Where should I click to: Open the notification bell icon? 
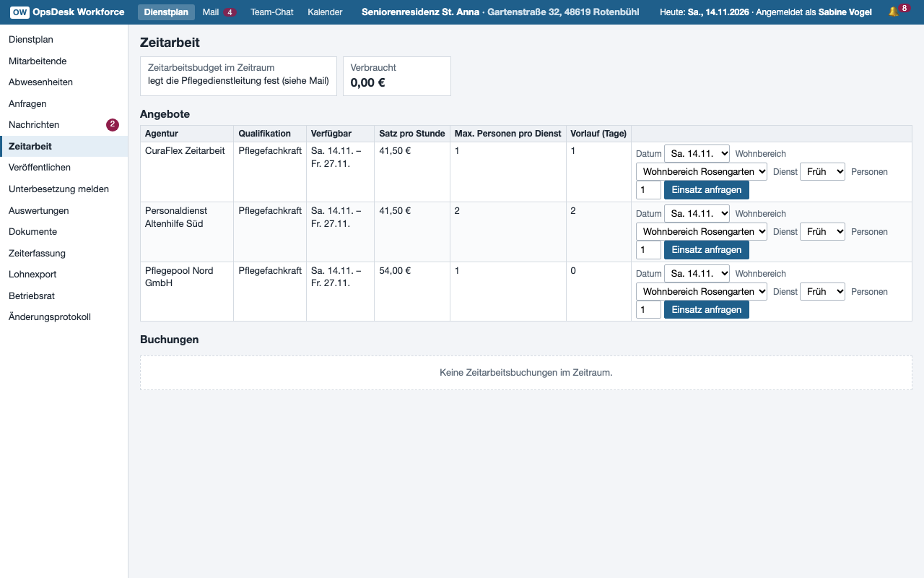point(893,12)
